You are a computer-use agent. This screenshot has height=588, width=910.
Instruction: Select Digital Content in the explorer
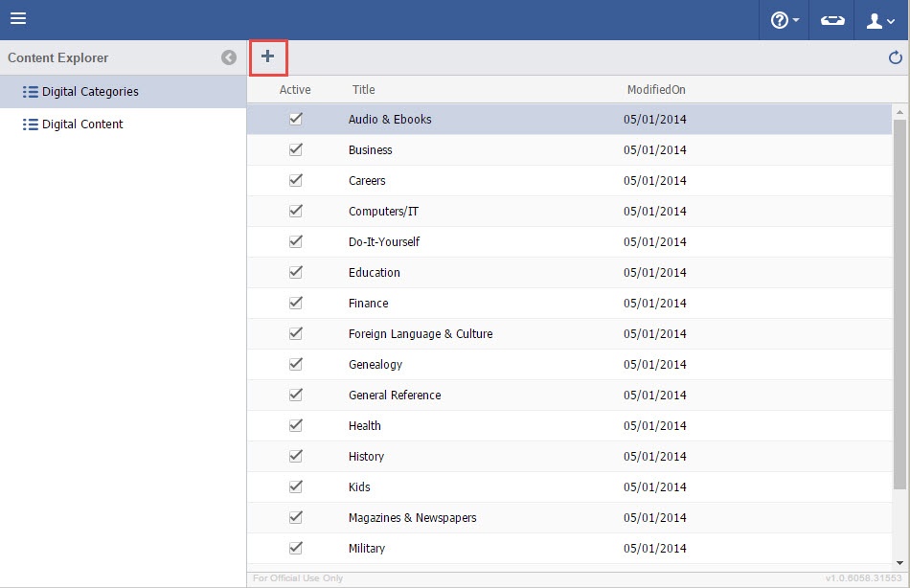82,124
